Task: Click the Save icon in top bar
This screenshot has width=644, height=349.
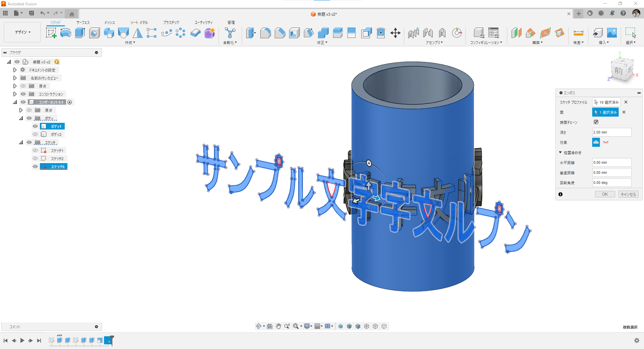Action: pyautogui.click(x=32, y=13)
